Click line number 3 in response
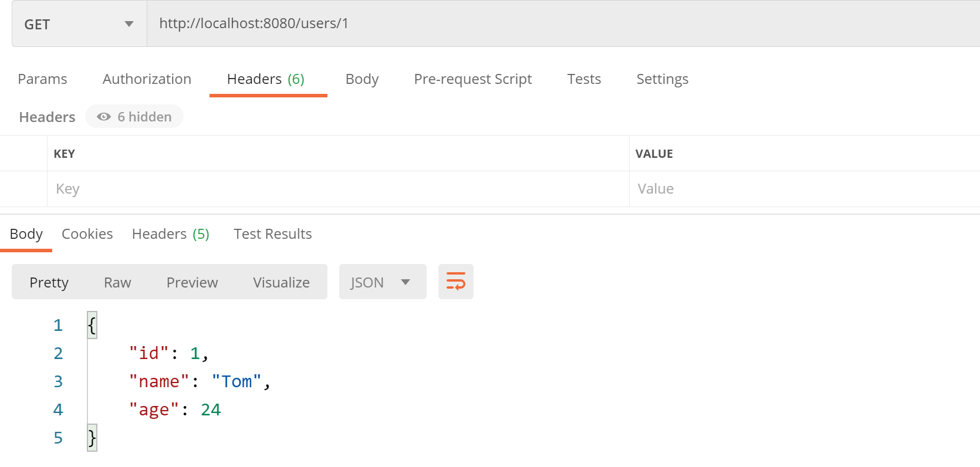Screen dimensions: 980x467 tap(58, 381)
